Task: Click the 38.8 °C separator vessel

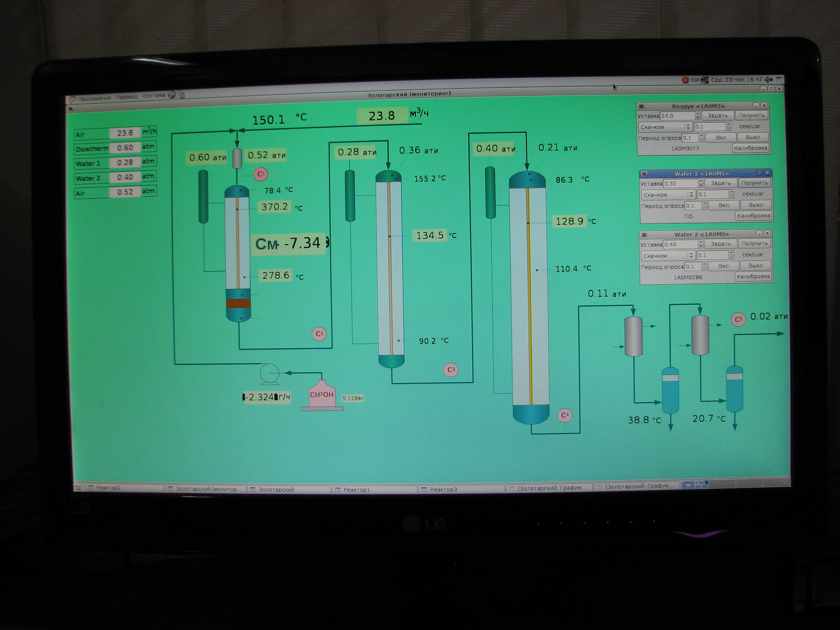Action: (x=670, y=390)
